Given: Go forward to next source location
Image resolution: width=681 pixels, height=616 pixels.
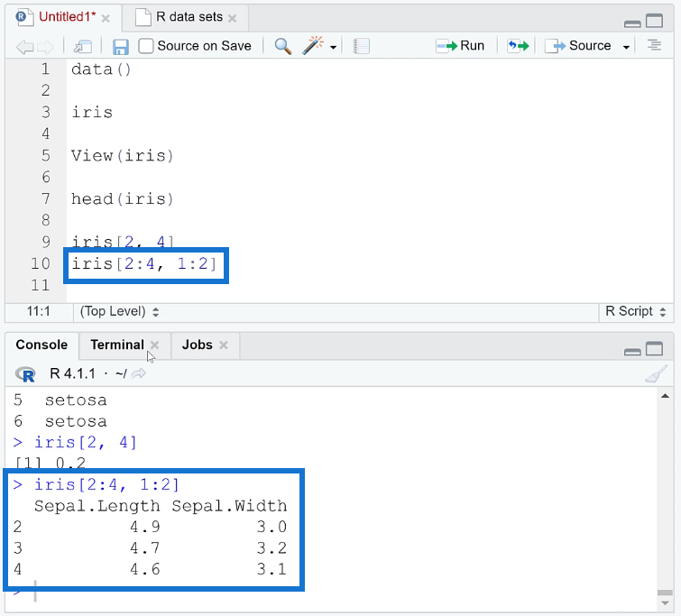Looking at the screenshot, I should (45, 46).
